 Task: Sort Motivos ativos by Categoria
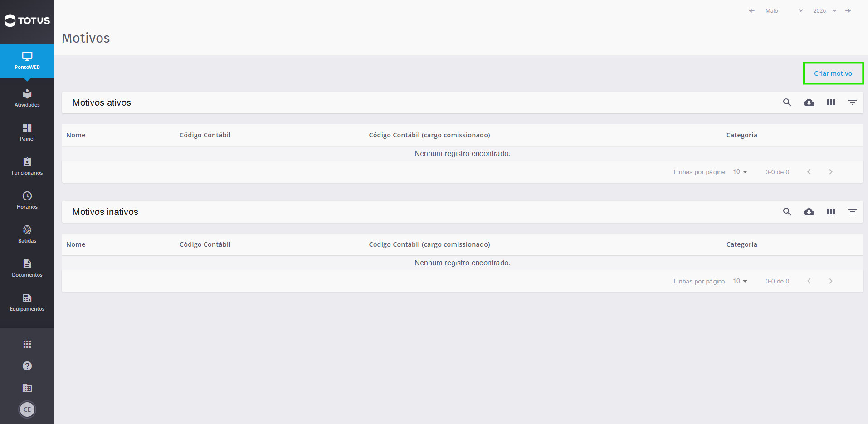pyautogui.click(x=742, y=135)
